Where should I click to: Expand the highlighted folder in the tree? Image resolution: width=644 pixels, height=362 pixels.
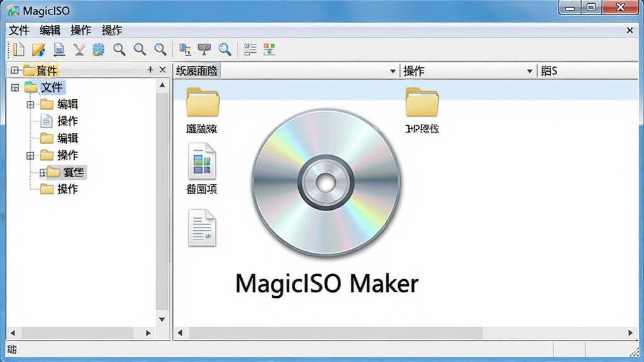(x=43, y=172)
